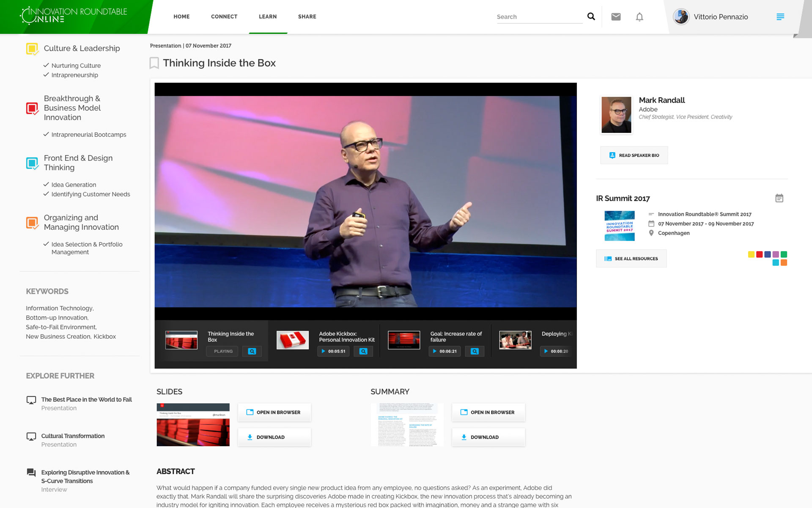Open the hamburger menu next to Vittorio Pennazio
812x508 pixels.
click(780, 17)
